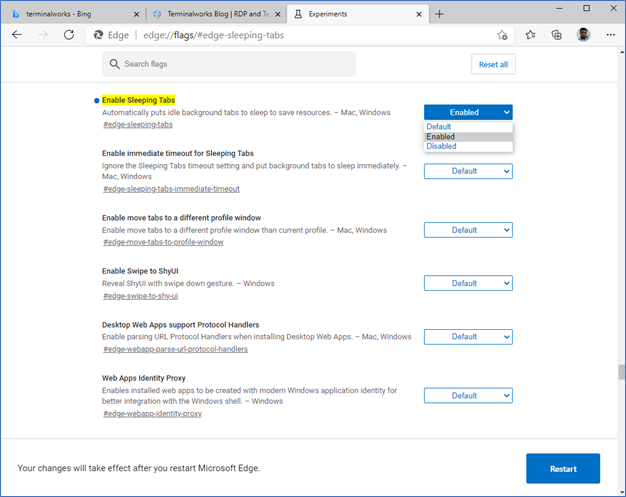Open the #edge-swipe-to-shy-ui link
Image resolution: width=626 pixels, height=497 pixels.
(x=141, y=296)
